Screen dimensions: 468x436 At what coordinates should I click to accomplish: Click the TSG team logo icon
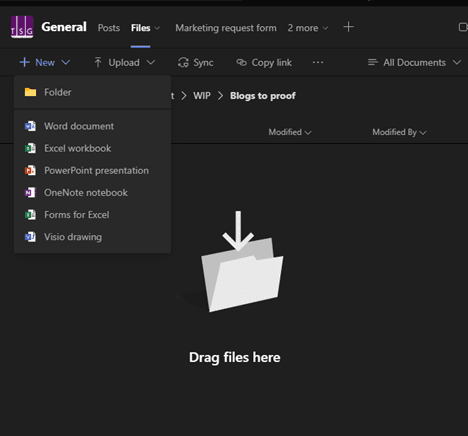pos(22,27)
